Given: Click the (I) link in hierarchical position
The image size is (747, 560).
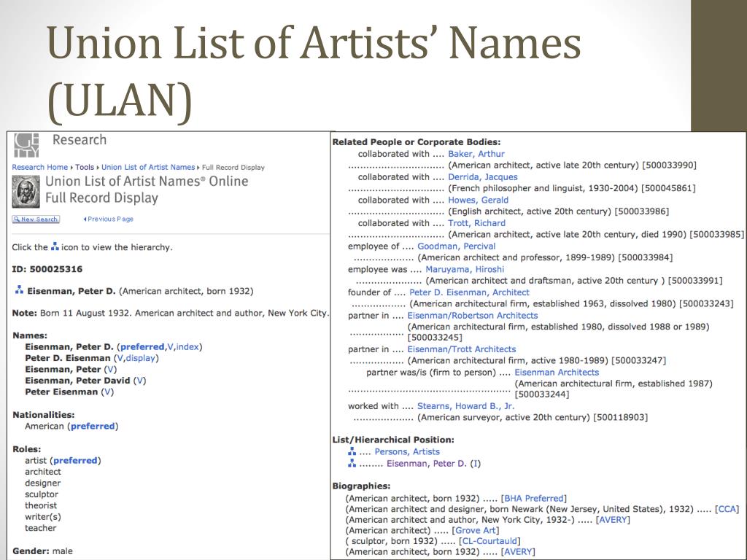Looking at the screenshot, I should coord(476,463).
